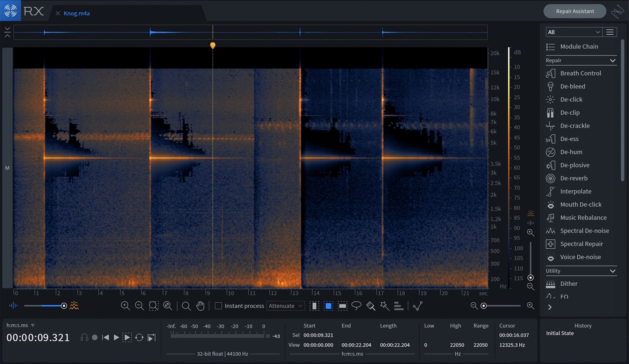Expand the module panel bottom arrow
The width and height of the screenshot is (629, 364).
pos(550,307)
